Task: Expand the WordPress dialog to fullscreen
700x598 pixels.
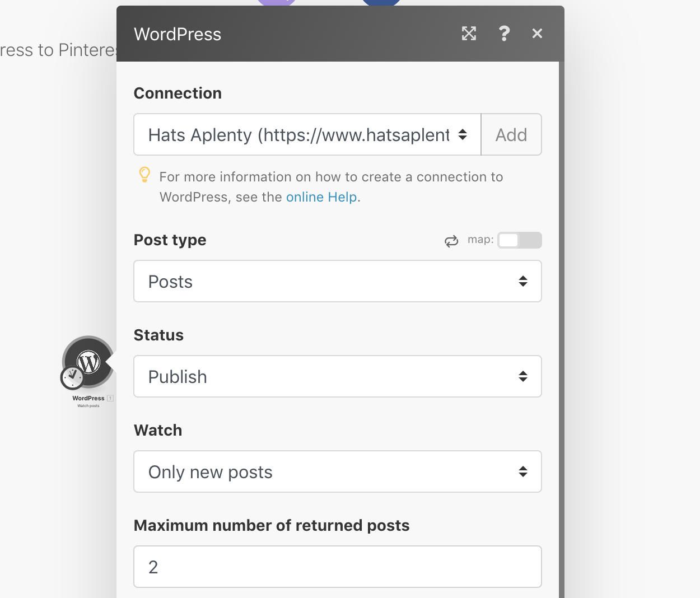Action: pos(469,34)
